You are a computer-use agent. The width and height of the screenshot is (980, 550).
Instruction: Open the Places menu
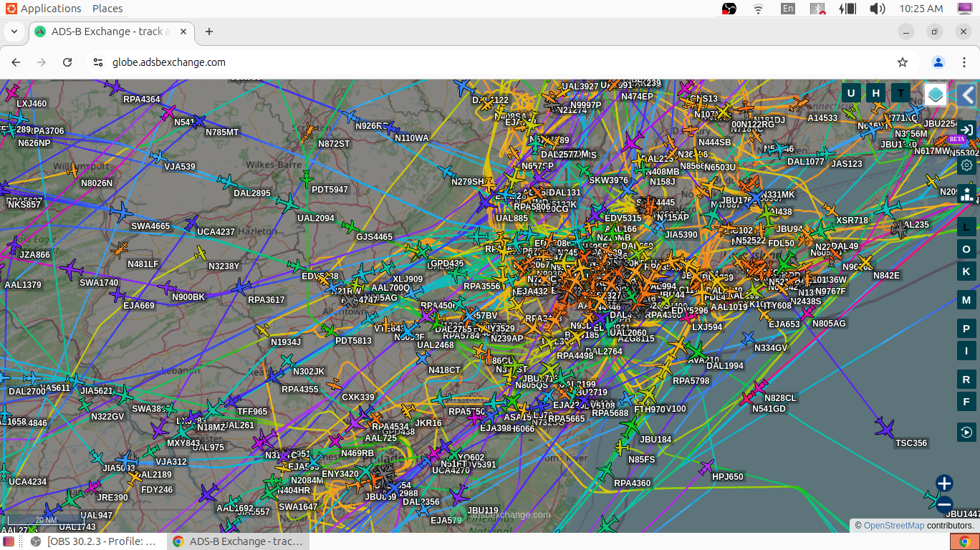point(107,9)
